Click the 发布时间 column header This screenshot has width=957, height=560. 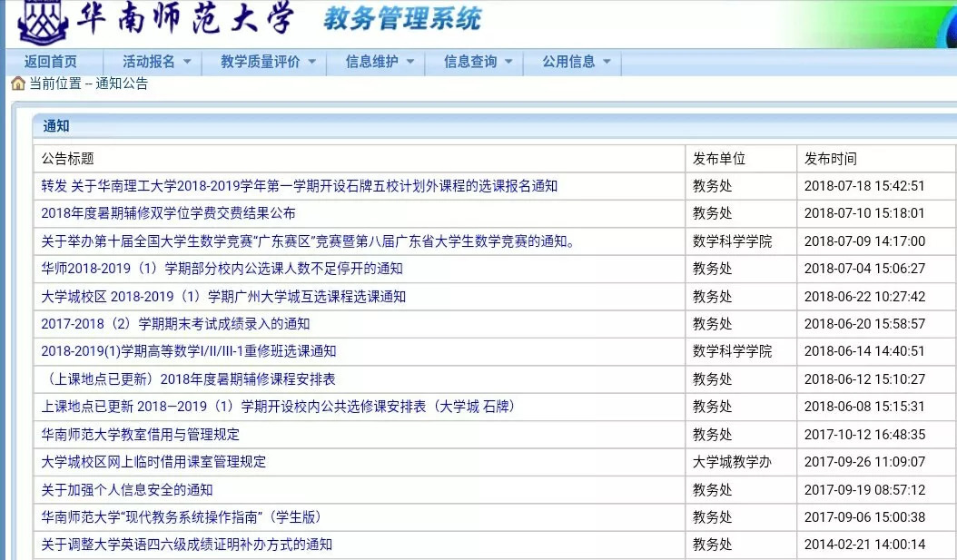pyautogui.click(x=830, y=159)
